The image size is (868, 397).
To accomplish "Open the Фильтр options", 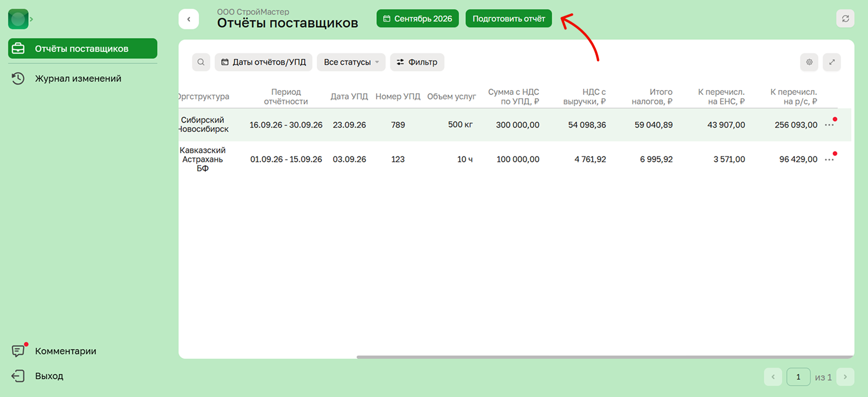I will click(417, 62).
